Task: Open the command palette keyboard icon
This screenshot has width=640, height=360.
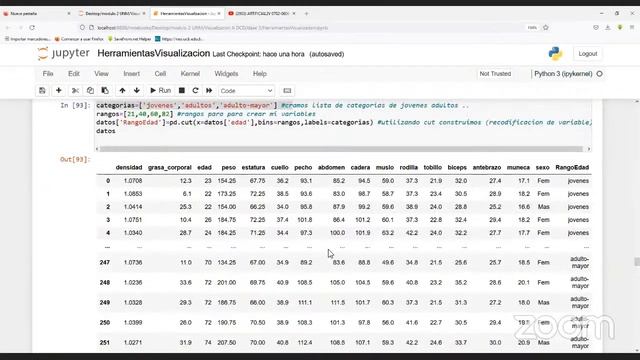Action: [x=287, y=91]
